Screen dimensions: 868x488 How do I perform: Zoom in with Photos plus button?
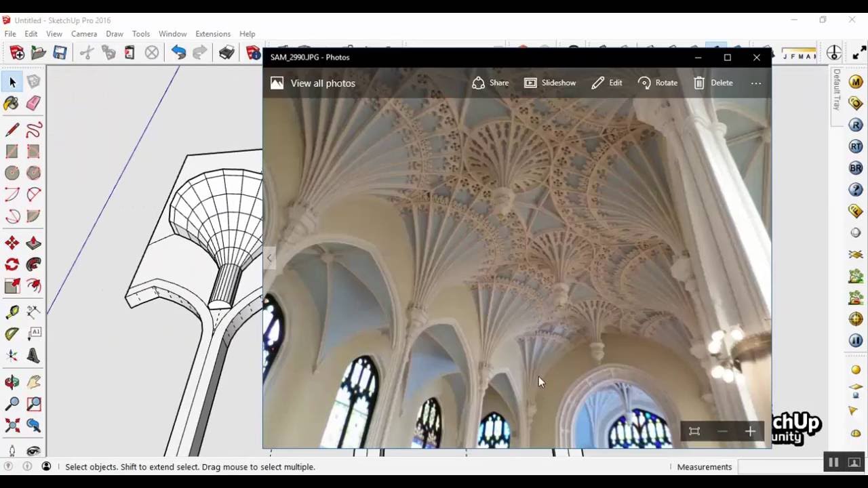pyautogui.click(x=750, y=432)
